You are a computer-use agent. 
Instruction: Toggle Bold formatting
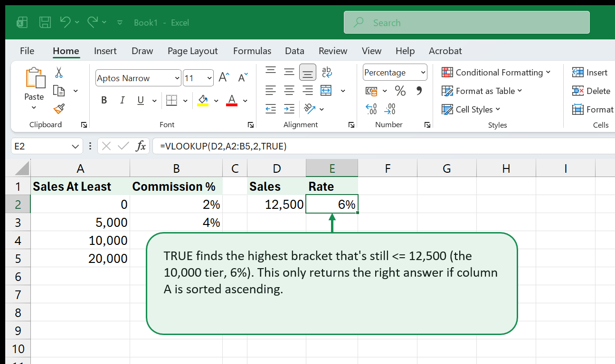point(104,100)
